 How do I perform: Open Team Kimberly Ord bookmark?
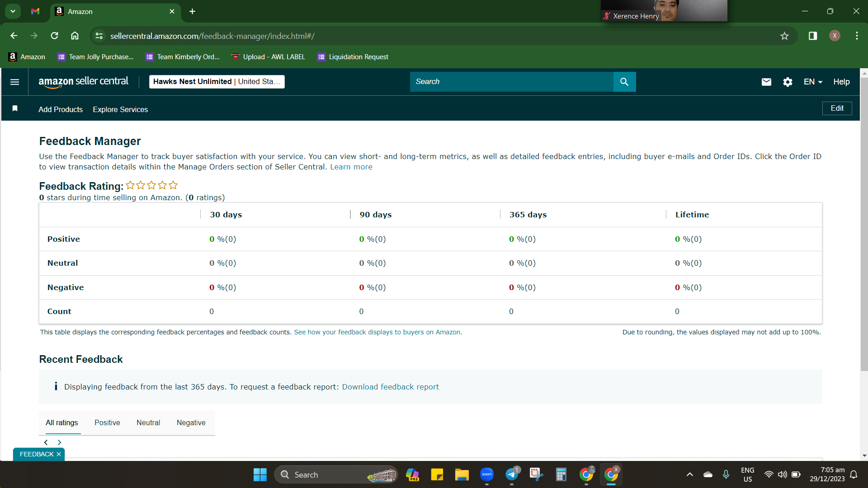click(183, 57)
